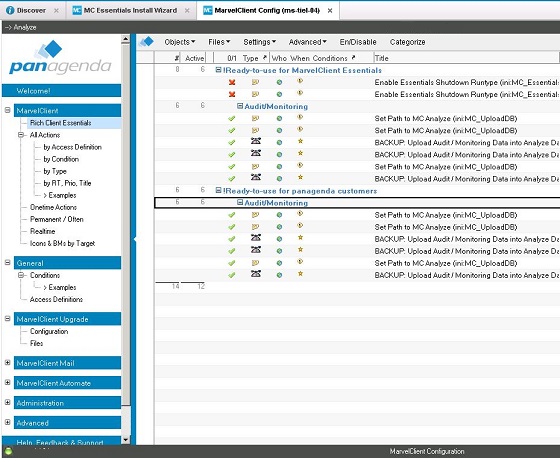
Task: Select Access Definitions in the sidebar
Action: pos(56,299)
